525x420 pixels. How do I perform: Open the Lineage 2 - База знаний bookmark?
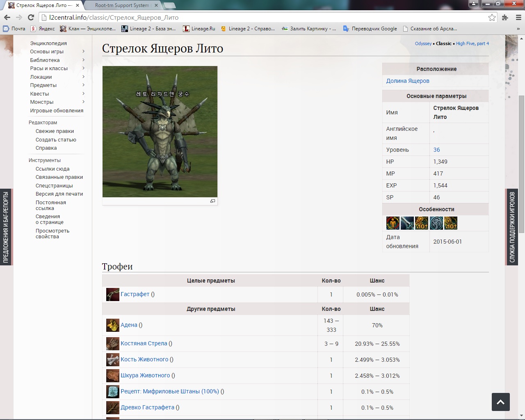148,29
